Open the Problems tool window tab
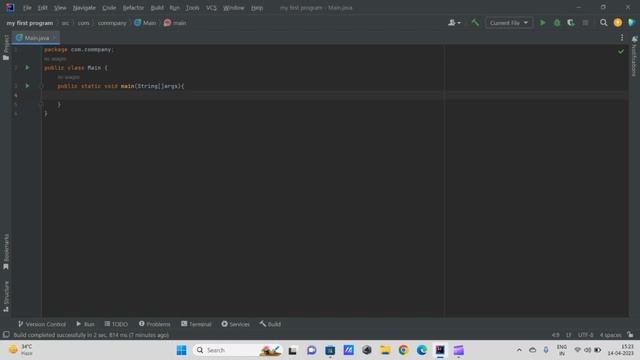 coord(155,324)
